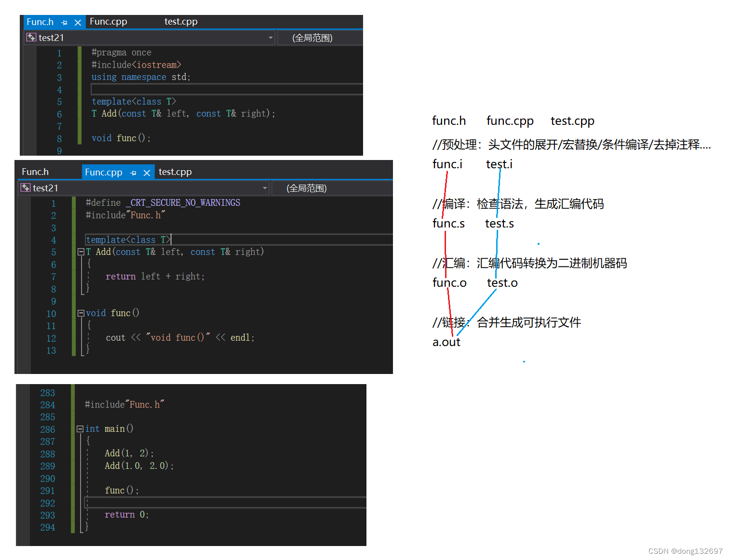Click Add declaration line in Func.h
Image resolution: width=730 pixels, height=560 pixels.
(x=184, y=114)
